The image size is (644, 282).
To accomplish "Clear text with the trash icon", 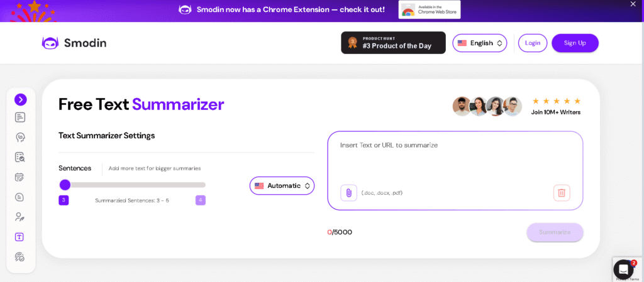I will [x=562, y=193].
